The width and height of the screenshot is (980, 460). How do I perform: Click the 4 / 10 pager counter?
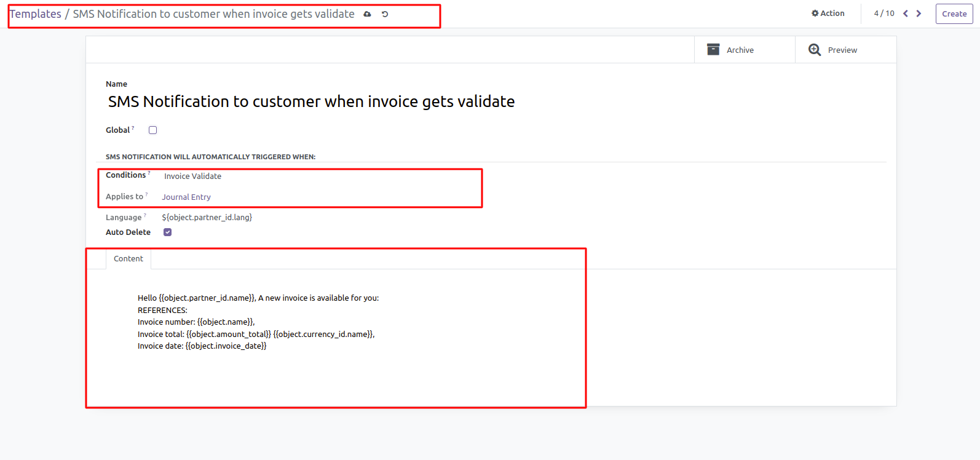tap(884, 14)
